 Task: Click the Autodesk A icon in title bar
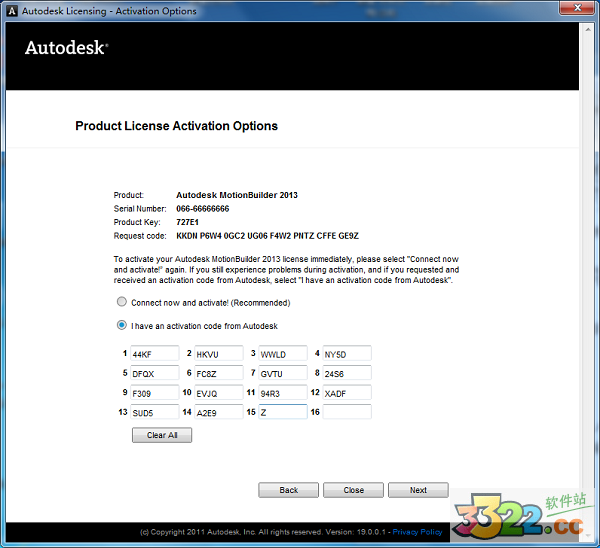click(12, 11)
